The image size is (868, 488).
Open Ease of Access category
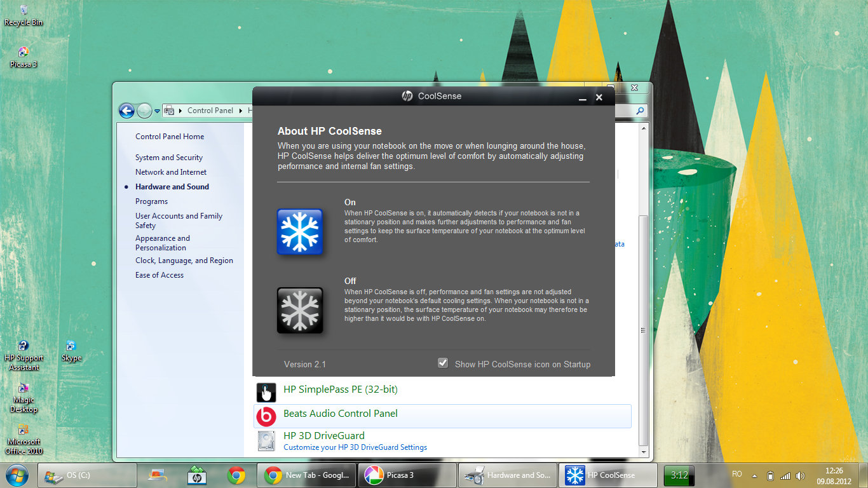click(x=159, y=275)
